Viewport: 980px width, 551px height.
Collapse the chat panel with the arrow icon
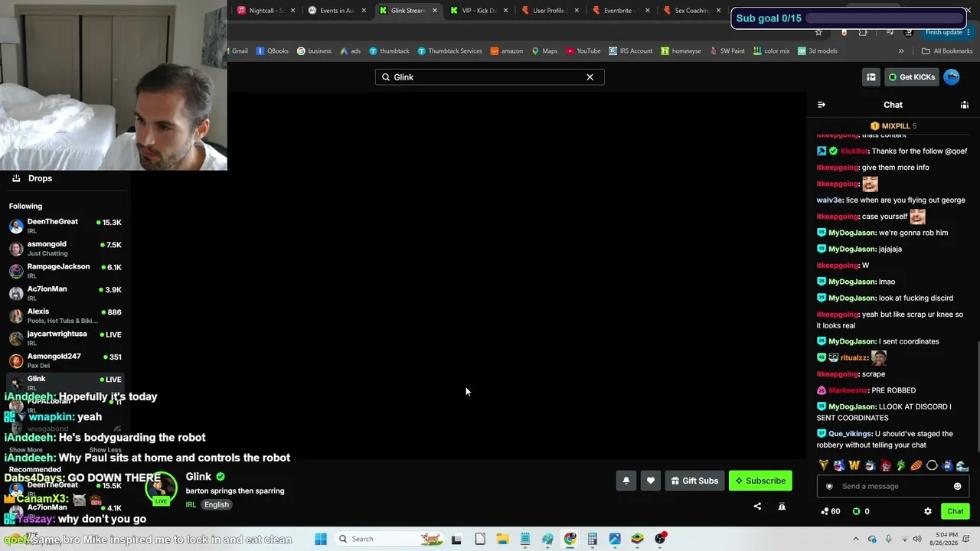(x=822, y=105)
